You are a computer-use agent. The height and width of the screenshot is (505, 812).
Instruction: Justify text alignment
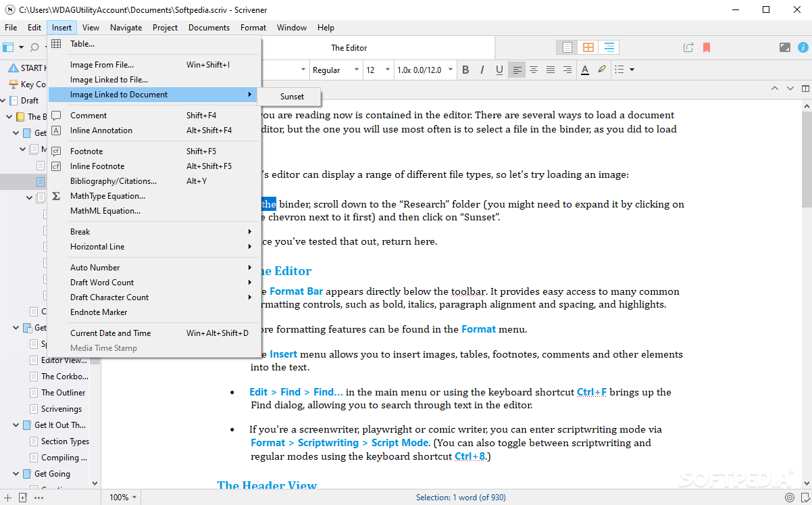[551, 70]
